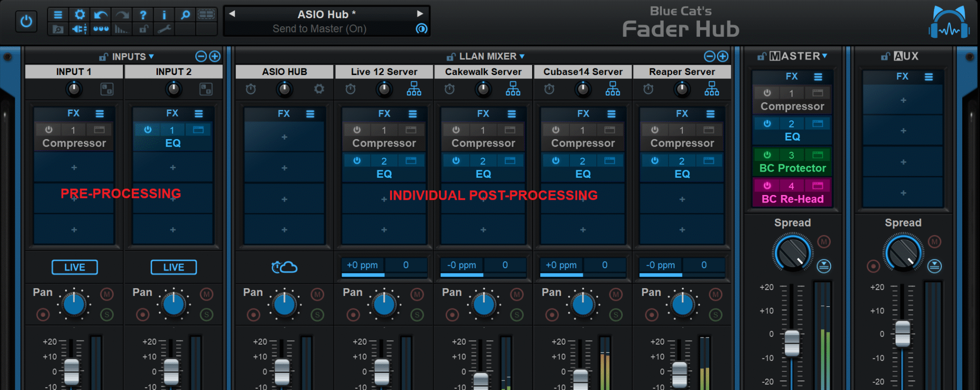Open ASIO HUB channel gear icon
The width and height of the screenshot is (980, 390).
pos(319,89)
